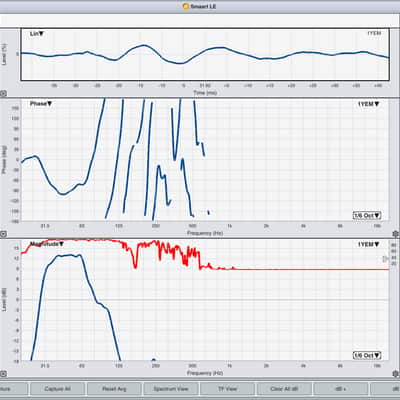
Task: Collapse the impulse response pane toggle
Action: click(x=3, y=94)
